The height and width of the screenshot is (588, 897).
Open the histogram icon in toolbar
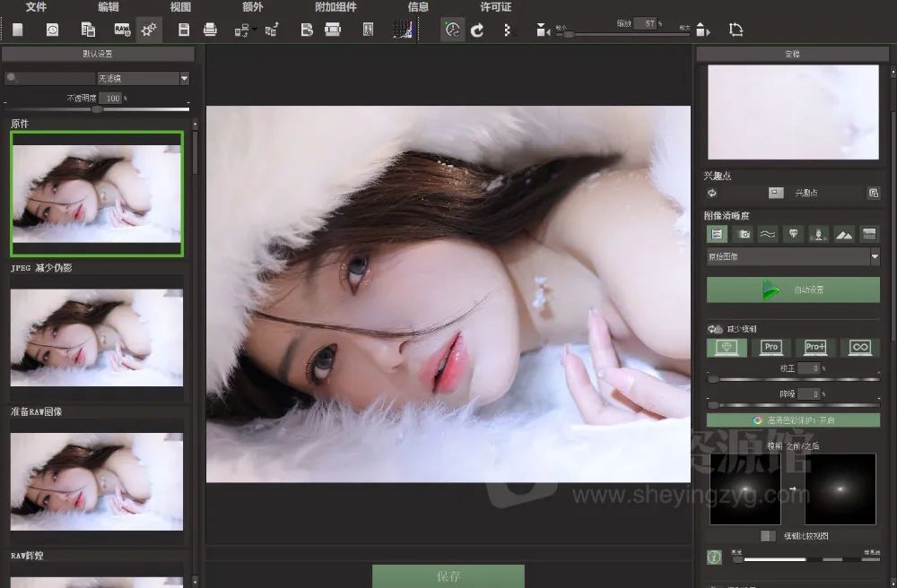[x=402, y=30]
